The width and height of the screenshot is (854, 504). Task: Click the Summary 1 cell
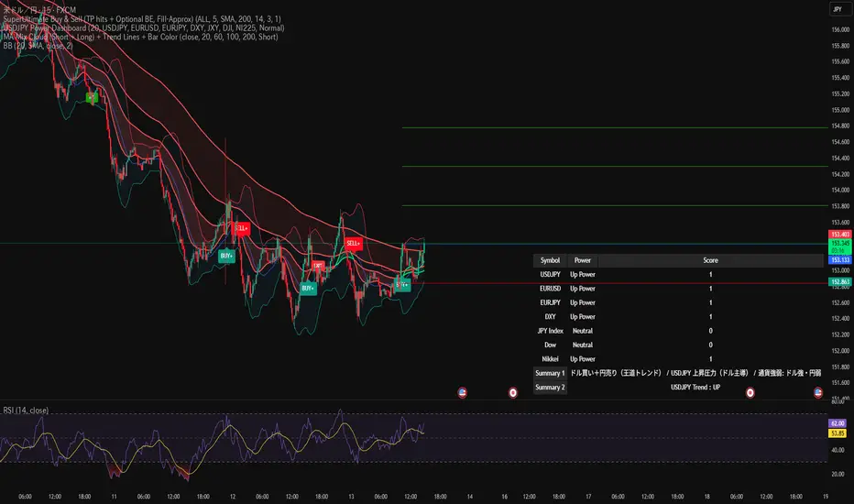tap(550, 373)
